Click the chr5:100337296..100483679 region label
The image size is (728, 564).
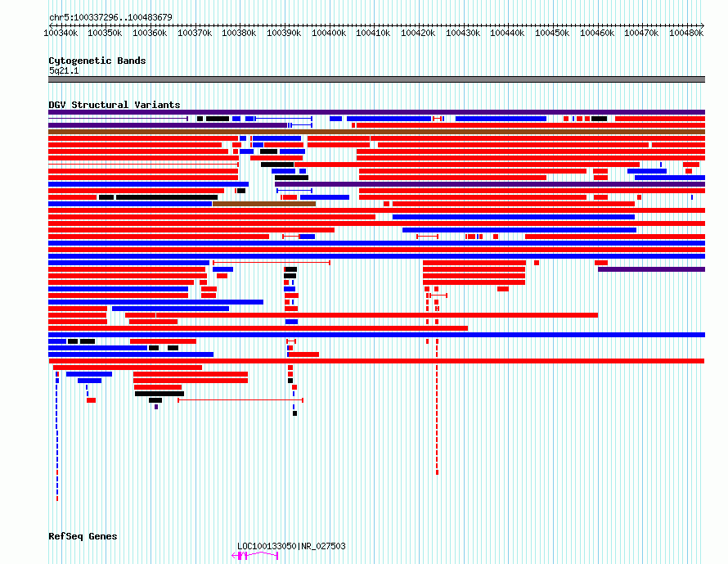pos(110,17)
